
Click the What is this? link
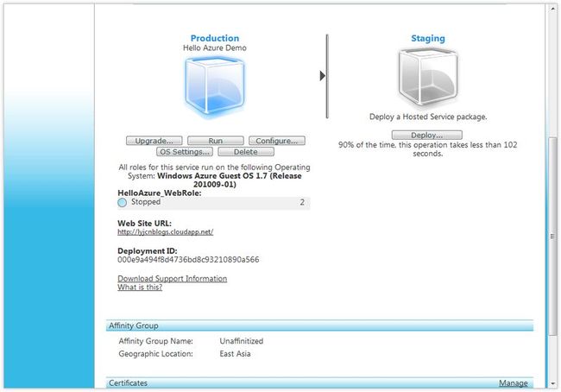coord(140,288)
